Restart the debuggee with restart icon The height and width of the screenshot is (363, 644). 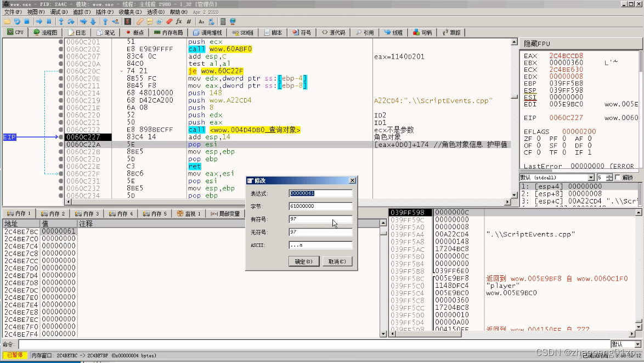(17, 21)
